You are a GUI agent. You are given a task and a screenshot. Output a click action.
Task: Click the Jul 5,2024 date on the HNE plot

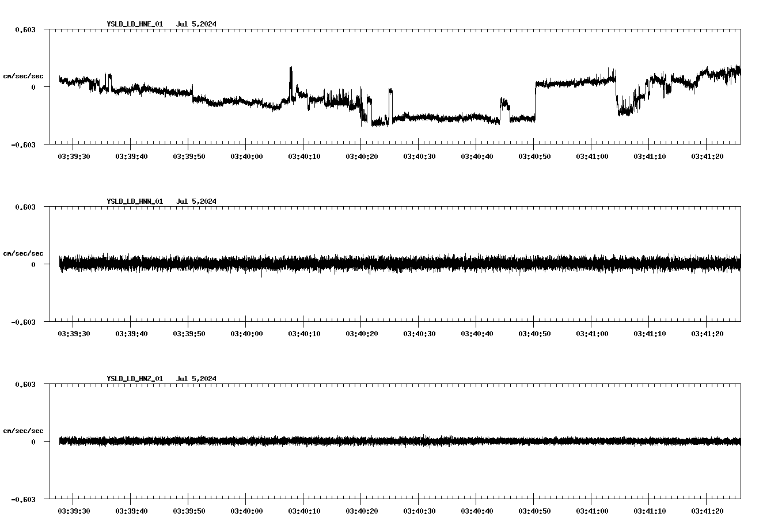198,24
